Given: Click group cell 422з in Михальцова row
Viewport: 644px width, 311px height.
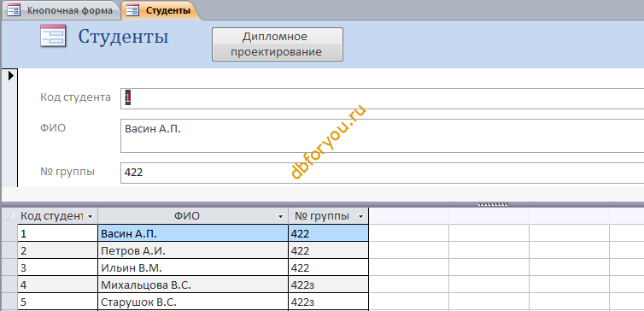Looking at the screenshot, I should click(x=328, y=285).
